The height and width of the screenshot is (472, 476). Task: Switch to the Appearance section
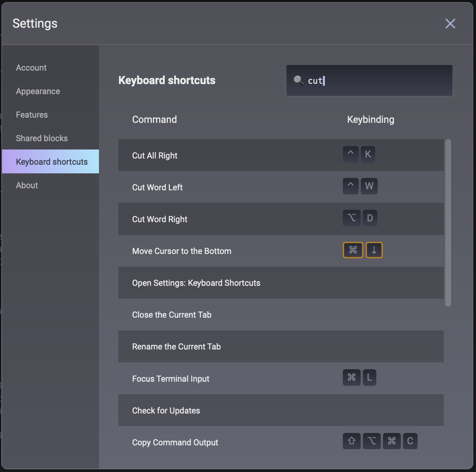click(x=38, y=91)
